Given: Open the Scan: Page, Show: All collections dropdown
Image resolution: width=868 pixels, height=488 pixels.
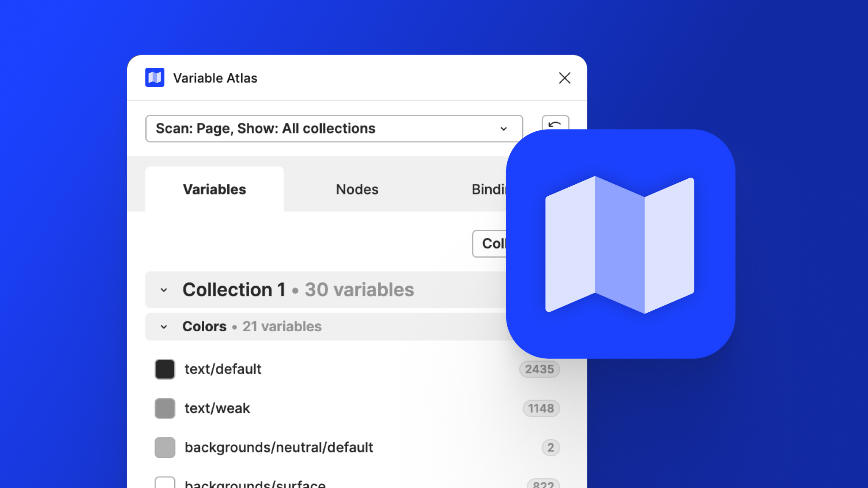Looking at the screenshot, I should click(334, 128).
